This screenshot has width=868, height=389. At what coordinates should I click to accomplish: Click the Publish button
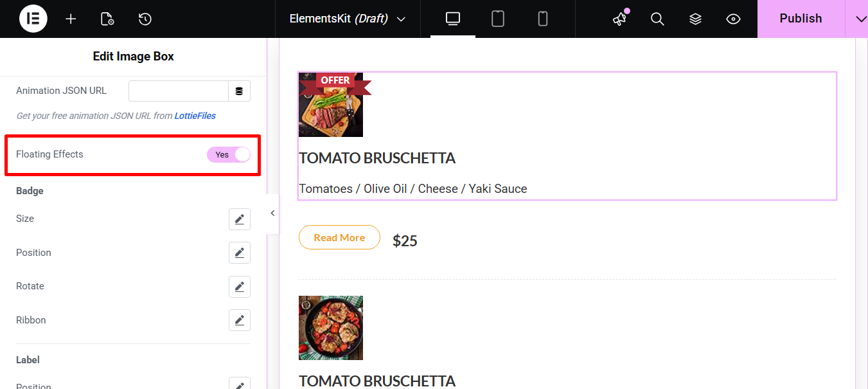[801, 19]
